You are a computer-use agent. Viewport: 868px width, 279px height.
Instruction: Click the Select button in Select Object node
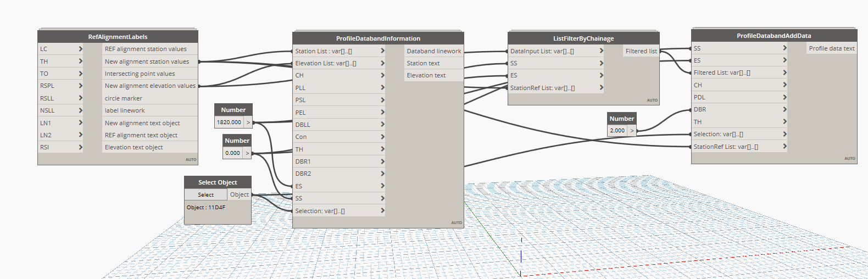point(205,194)
